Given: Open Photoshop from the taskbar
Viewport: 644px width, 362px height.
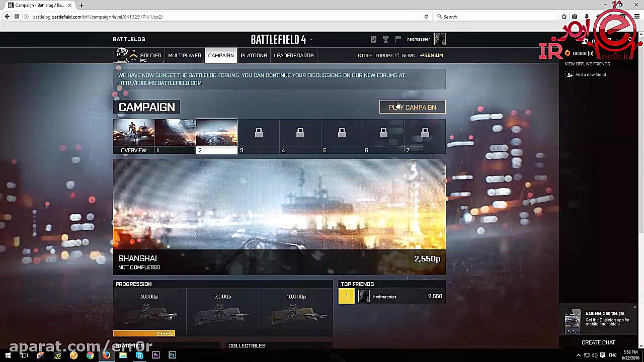Looking at the screenshot, I should click(172, 355).
